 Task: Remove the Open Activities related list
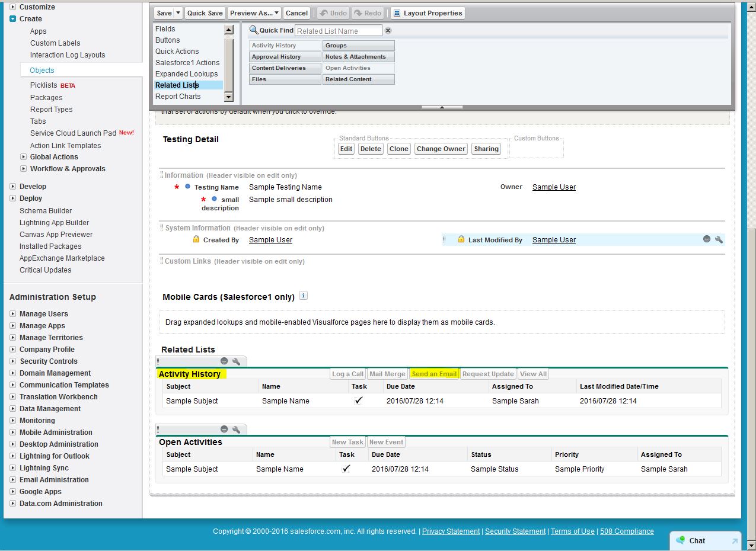point(224,430)
